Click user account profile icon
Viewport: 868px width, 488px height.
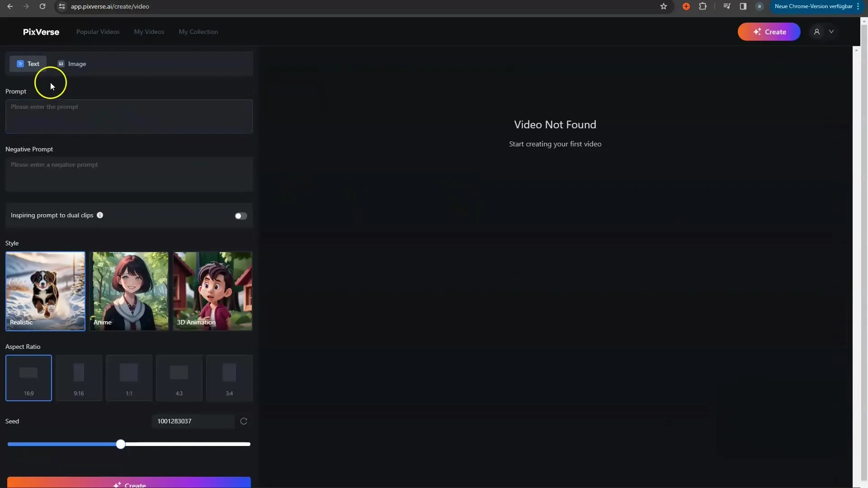point(817,32)
